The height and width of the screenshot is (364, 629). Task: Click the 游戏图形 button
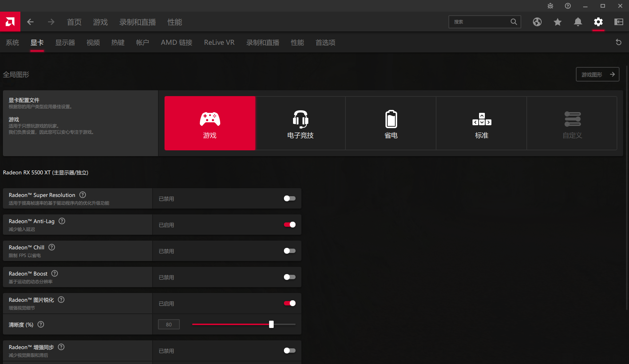(598, 74)
